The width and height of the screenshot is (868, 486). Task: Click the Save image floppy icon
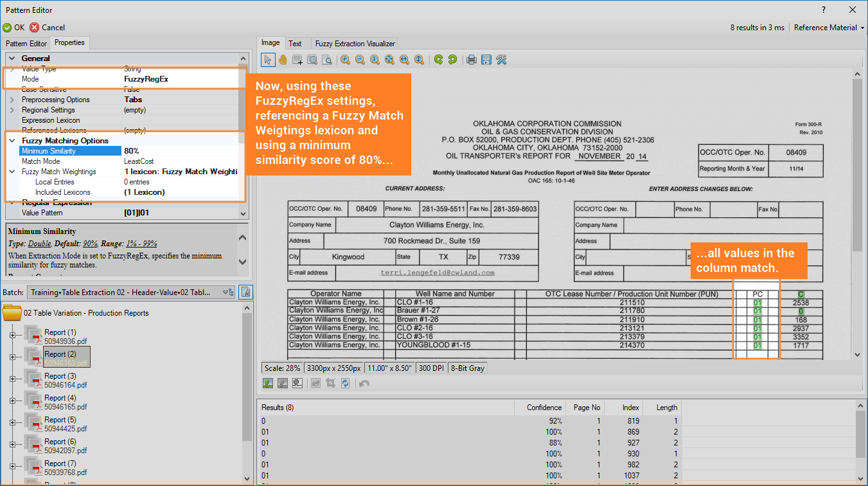pos(486,60)
